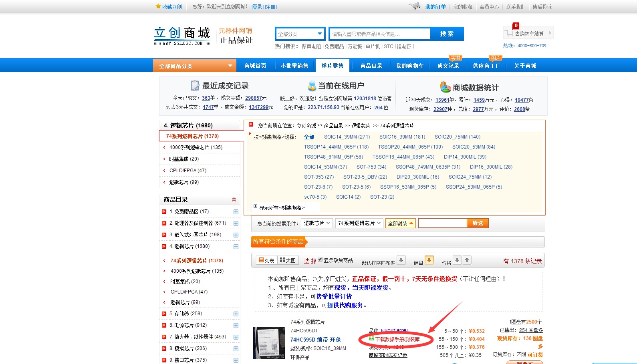Open the 全部分类 search category dropdown
Screen dimensions: 637x364
[300, 34]
